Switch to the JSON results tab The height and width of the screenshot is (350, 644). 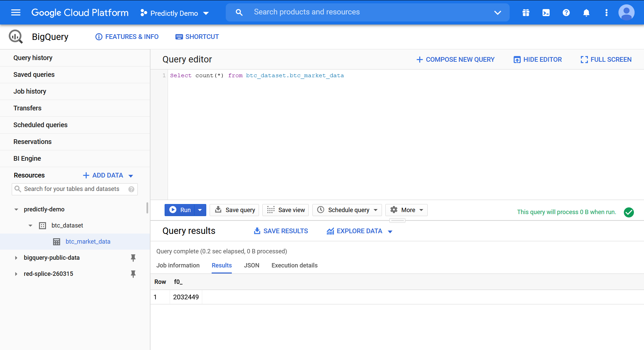point(251,265)
